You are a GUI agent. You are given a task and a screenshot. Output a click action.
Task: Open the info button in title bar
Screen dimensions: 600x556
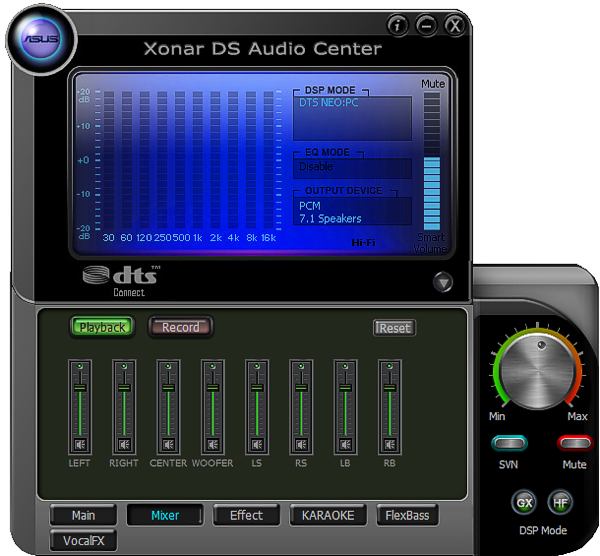click(397, 26)
